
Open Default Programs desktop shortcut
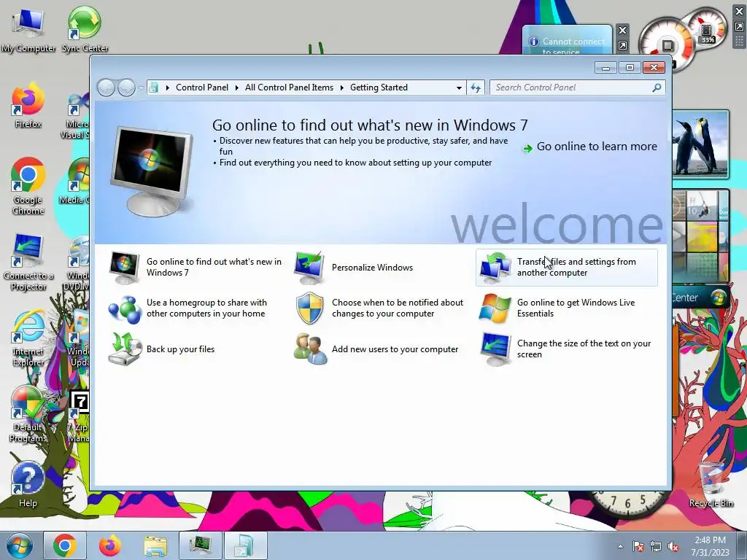(x=28, y=414)
